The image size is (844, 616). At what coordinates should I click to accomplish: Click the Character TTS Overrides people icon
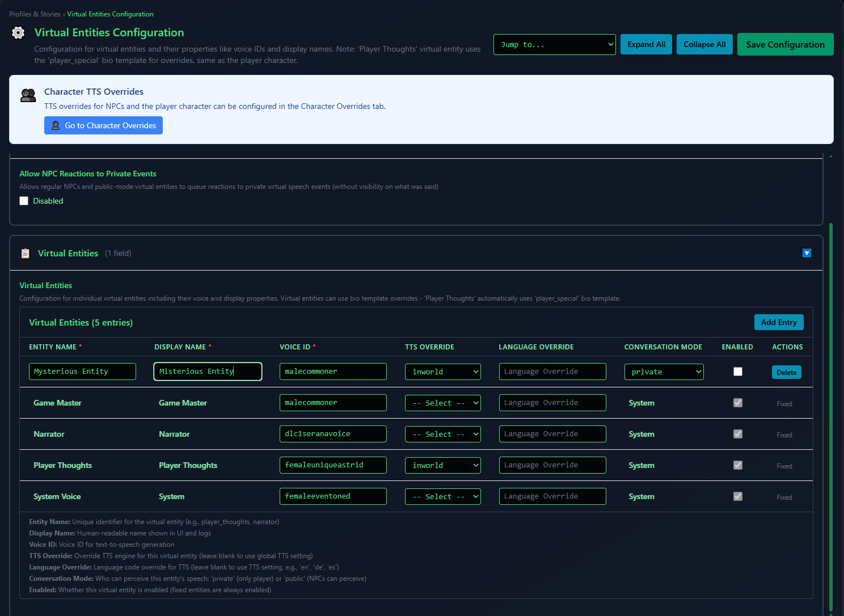28,95
